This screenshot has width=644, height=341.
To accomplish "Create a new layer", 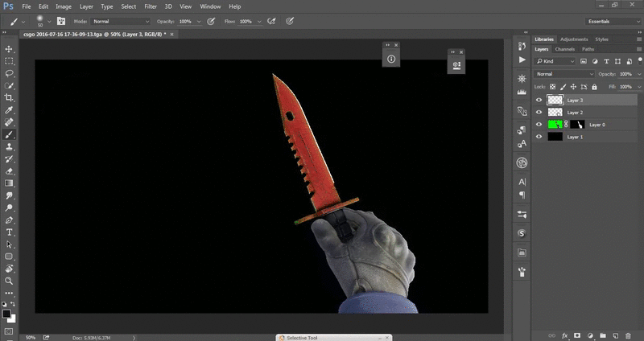I will 615,335.
